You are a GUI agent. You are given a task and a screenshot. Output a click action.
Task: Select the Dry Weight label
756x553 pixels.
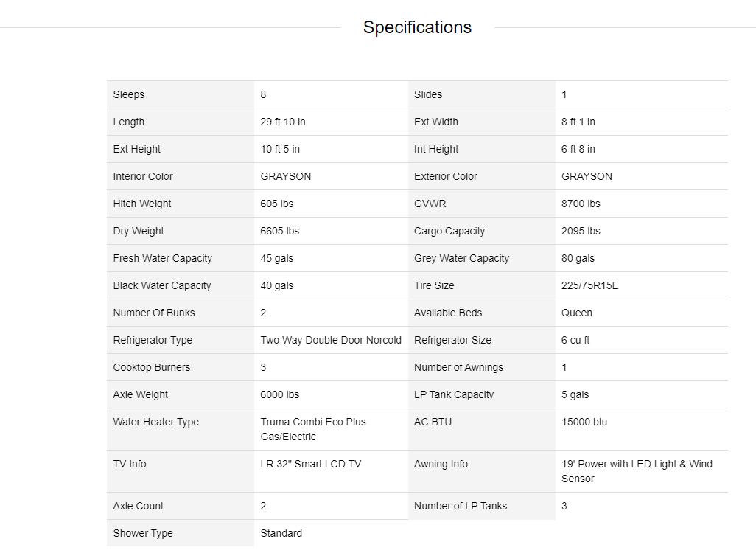point(139,231)
